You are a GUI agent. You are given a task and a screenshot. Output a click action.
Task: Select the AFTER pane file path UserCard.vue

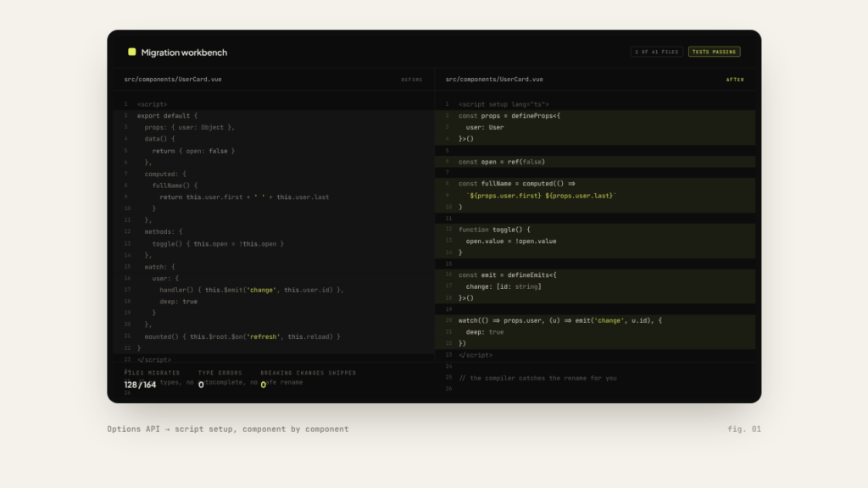point(494,80)
